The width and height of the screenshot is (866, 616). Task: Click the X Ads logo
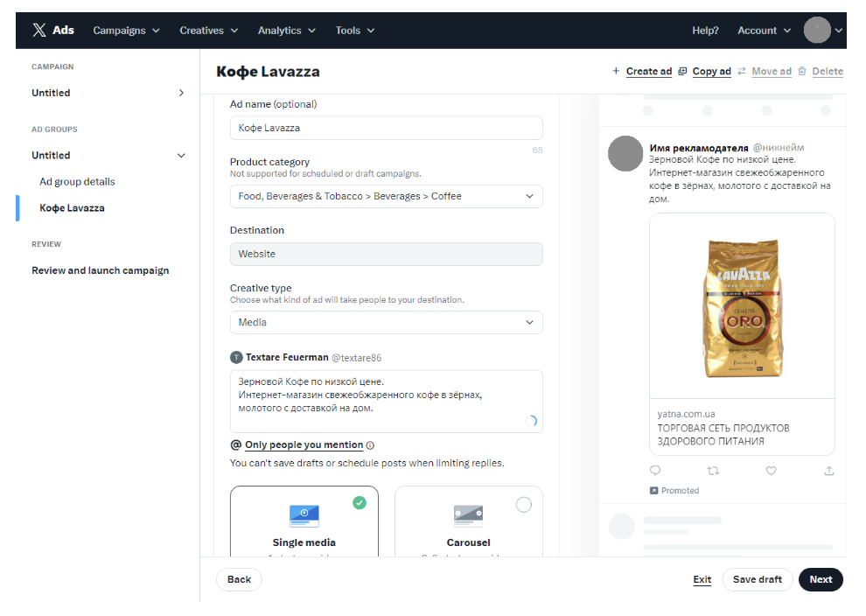pyautogui.click(x=53, y=30)
